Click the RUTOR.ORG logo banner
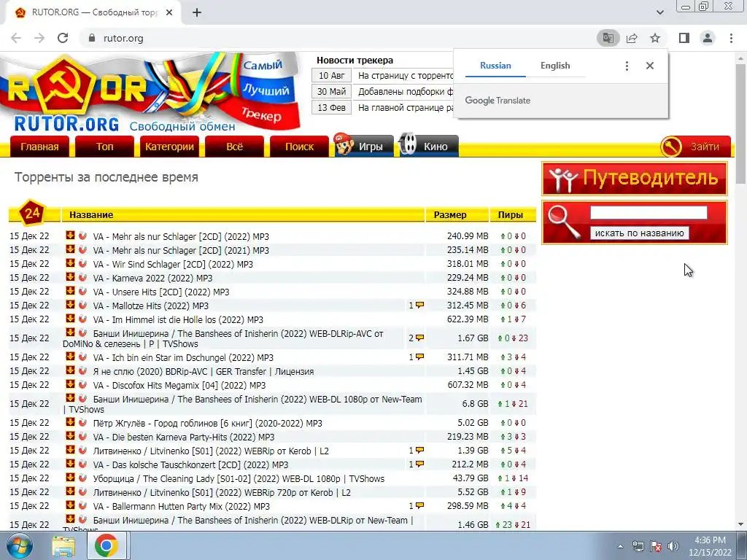747x560 pixels. click(150, 93)
